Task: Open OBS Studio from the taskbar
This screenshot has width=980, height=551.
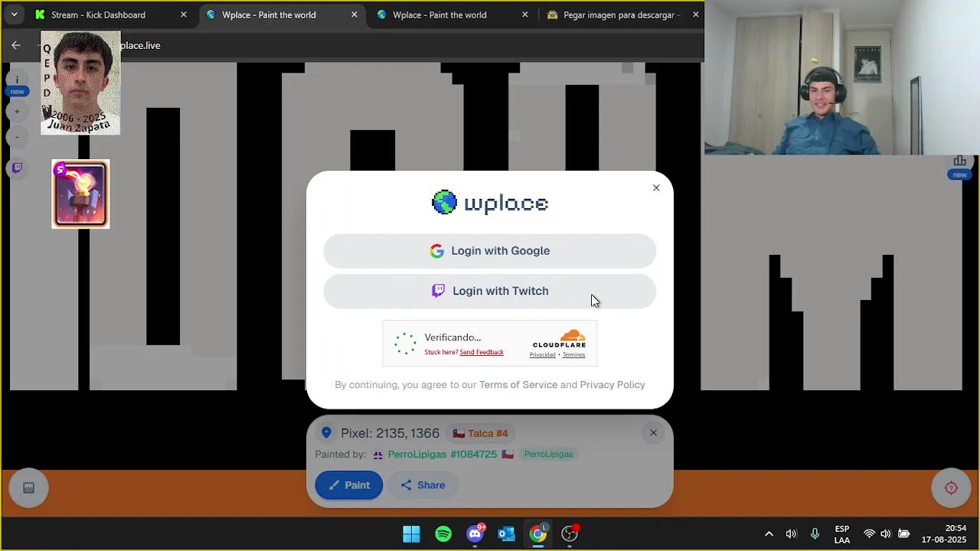Action: pyautogui.click(x=570, y=534)
